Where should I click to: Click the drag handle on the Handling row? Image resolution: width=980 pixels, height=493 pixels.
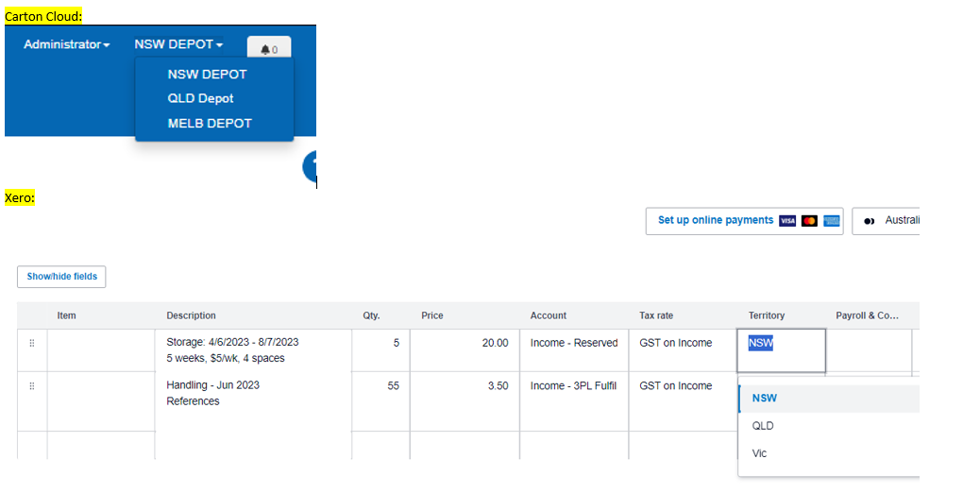(32, 386)
